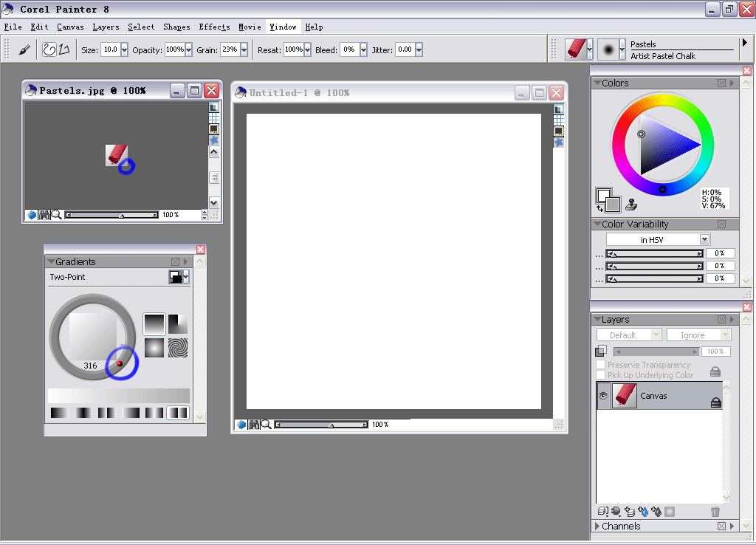756x545 pixels.
Task: Expand the Channels palette
Action: (x=597, y=526)
